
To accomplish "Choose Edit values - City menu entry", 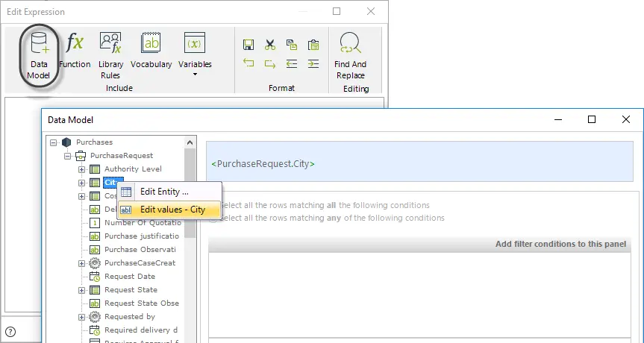I will coord(169,210).
